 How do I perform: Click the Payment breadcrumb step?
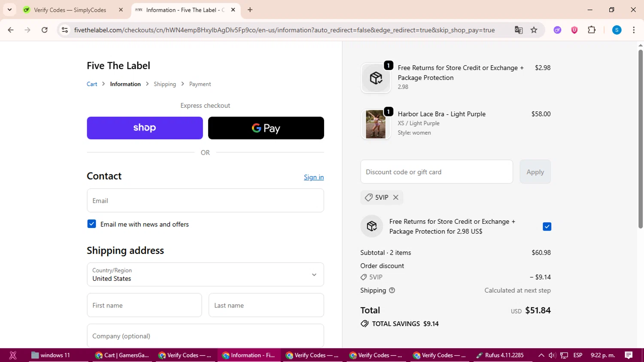tap(200, 84)
